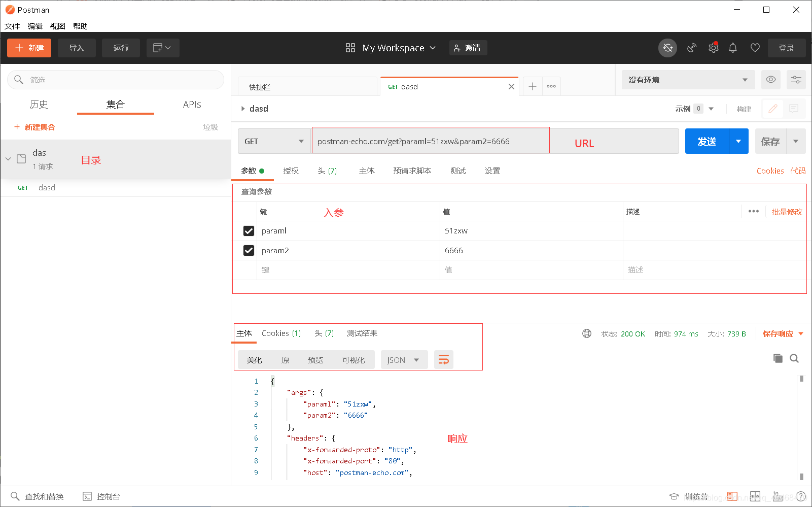
Task: Open the 文件 menu
Action: pos(12,26)
